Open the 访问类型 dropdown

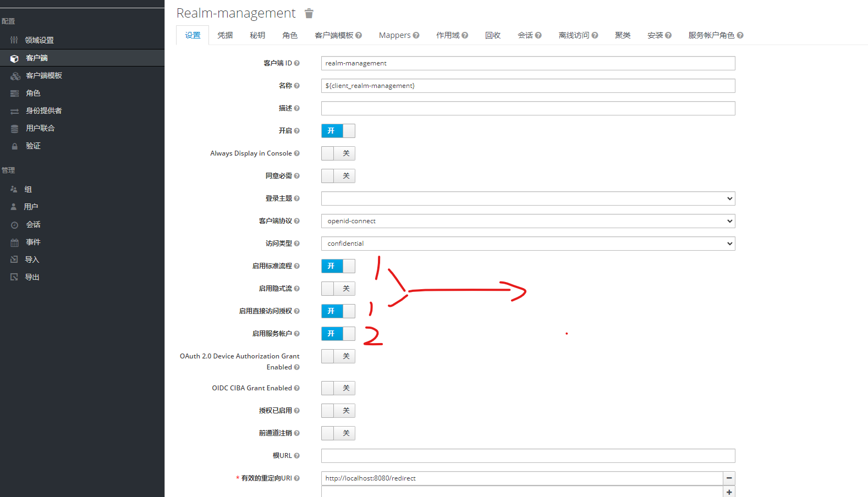point(528,244)
